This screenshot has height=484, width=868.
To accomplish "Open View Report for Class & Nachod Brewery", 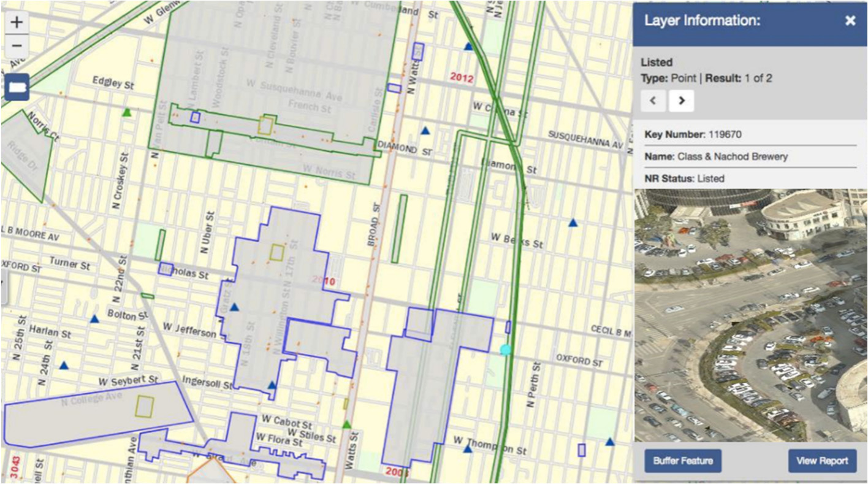I will [x=821, y=461].
